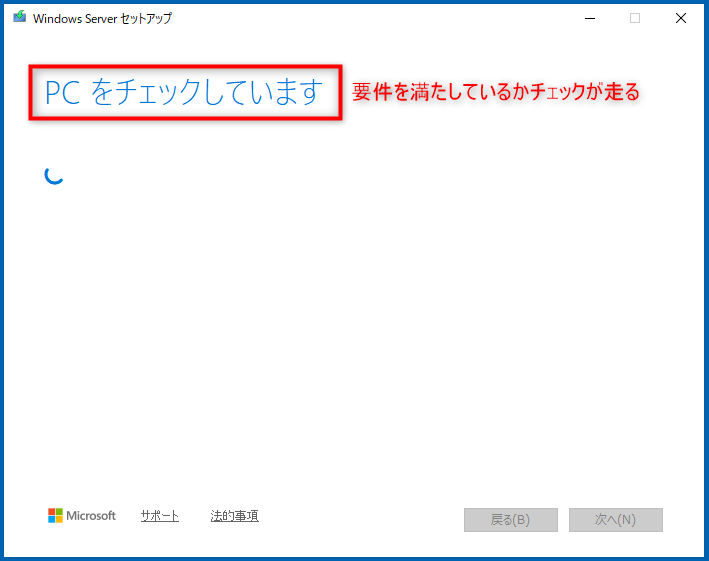Viewport: 709px width, 561px height.
Task: Click the 'Windows Server セットアップ' title text
Action: (102, 19)
